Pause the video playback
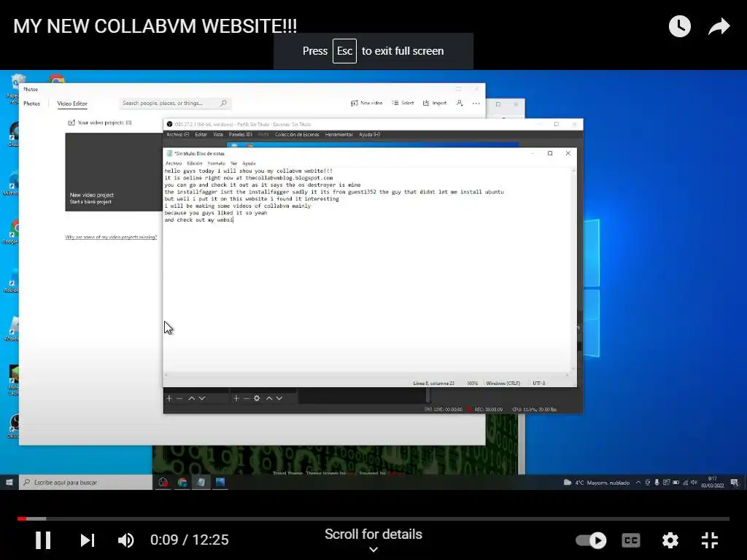 (43, 540)
